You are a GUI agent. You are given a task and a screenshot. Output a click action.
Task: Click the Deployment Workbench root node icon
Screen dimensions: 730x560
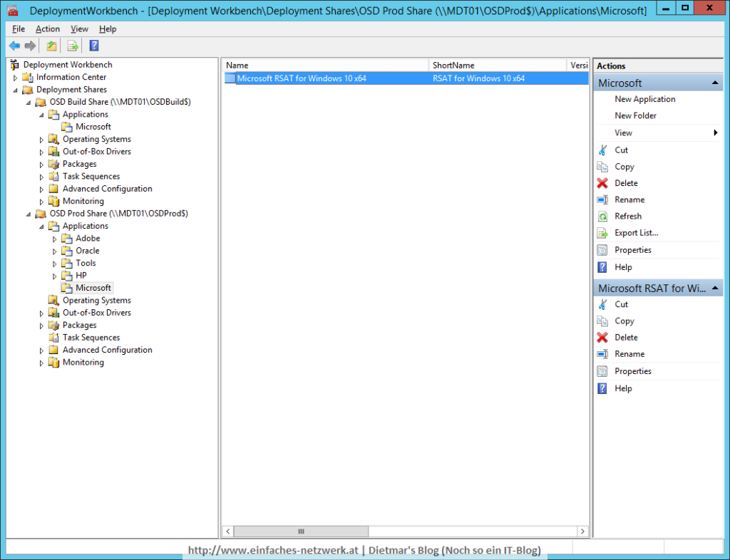15,65
